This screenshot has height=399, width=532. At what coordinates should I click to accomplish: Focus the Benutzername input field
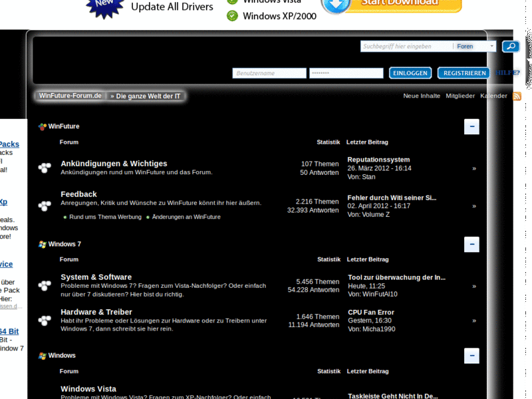[269, 73]
